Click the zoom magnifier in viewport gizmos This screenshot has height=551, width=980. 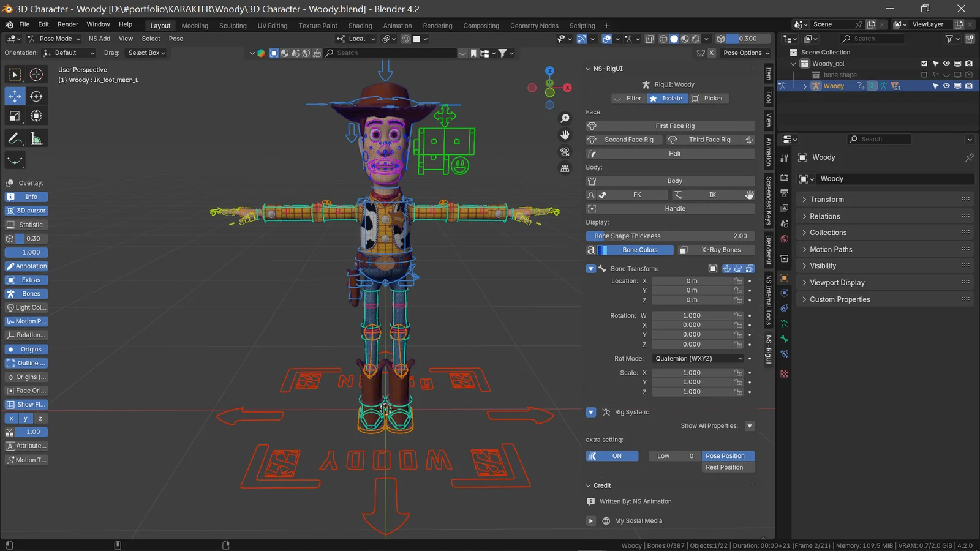[x=564, y=118]
